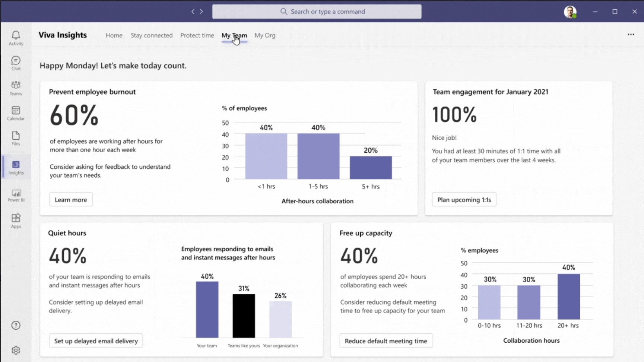Switch to the Protect time tab
This screenshot has height=362, width=644.
tap(197, 35)
